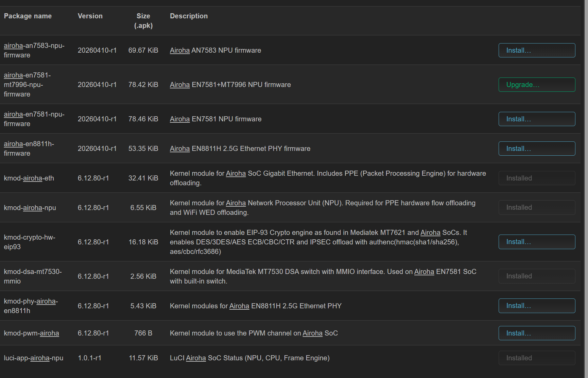Click the Airoha EN7581+MT7996 NPU firmware description
588x378 pixels.
coord(230,85)
